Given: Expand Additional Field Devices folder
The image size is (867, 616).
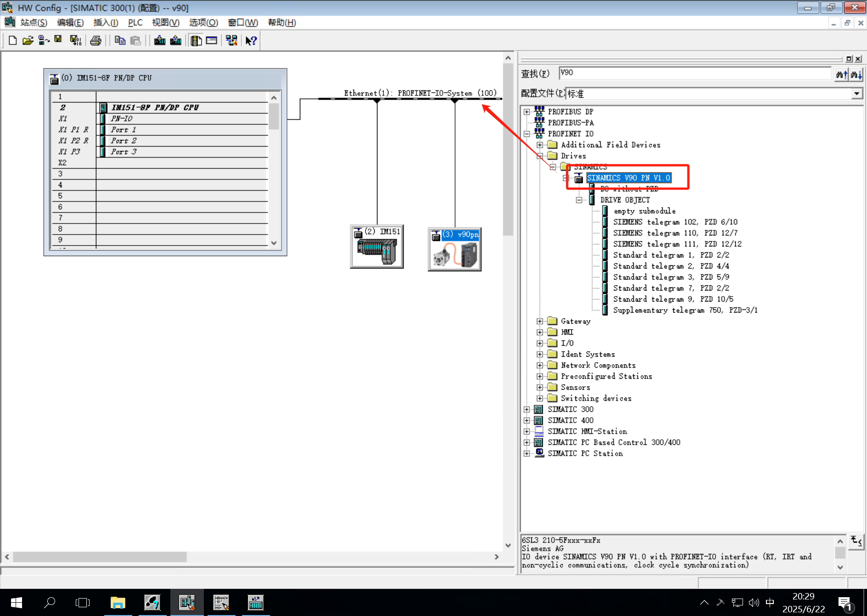Looking at the screenshot, I should 540,145.
